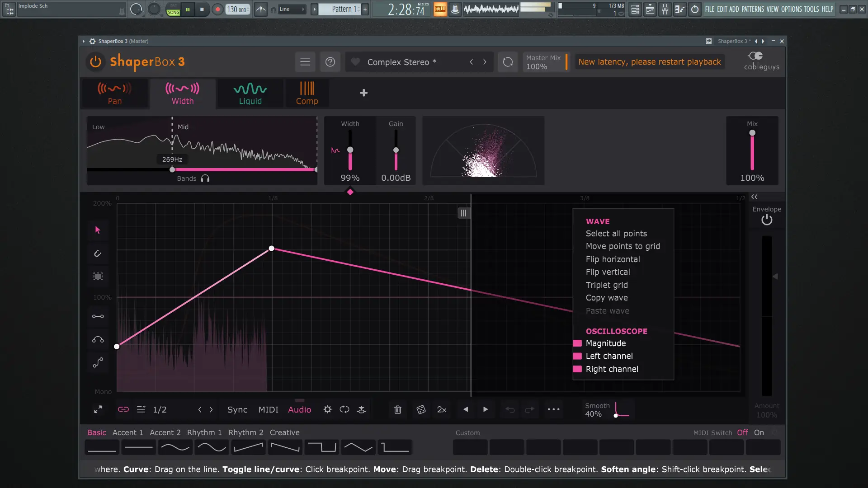This screenshot has height=488, width=868.
Task: Open the wave settings gear icon
Action: click(327, 409)
